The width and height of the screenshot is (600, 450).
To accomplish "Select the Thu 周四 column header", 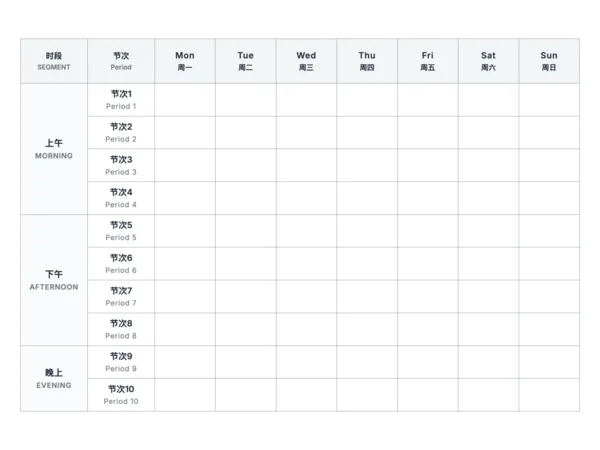I will (367, 61).
